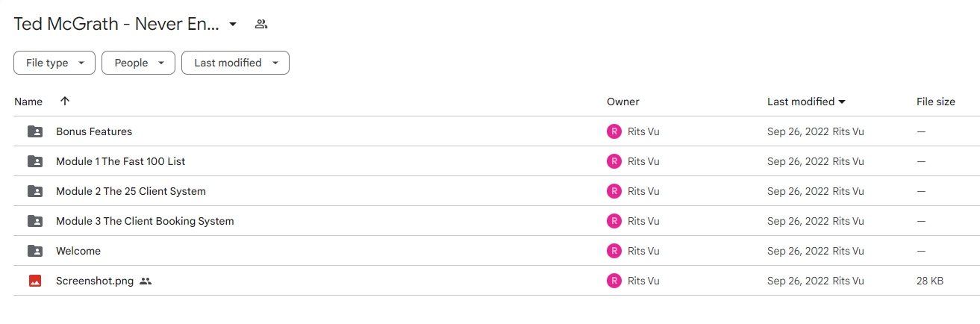Screen dimensions: 980x324
Task: Toggle name sort direction arrow
Action: pos(65,101)
